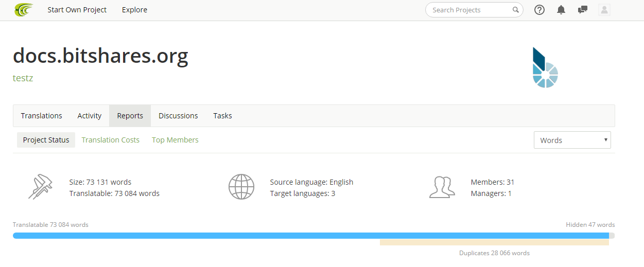The image size is (644, 267).
Task: Open the Explore link
Action: 134,10
